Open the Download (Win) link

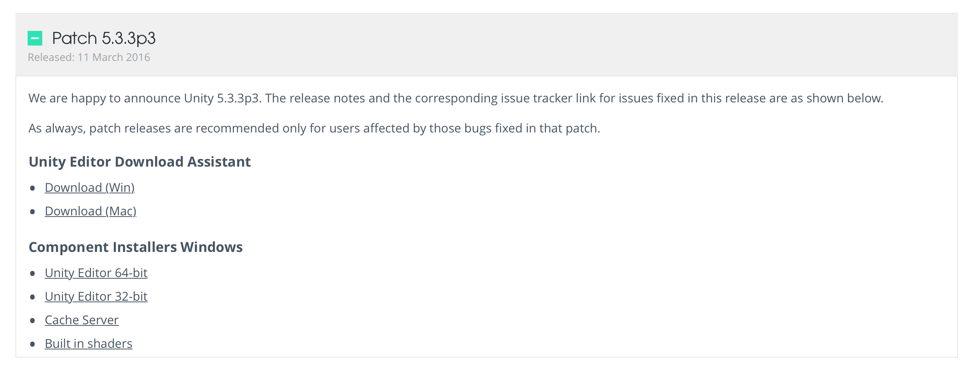click(x=89, y=188)
